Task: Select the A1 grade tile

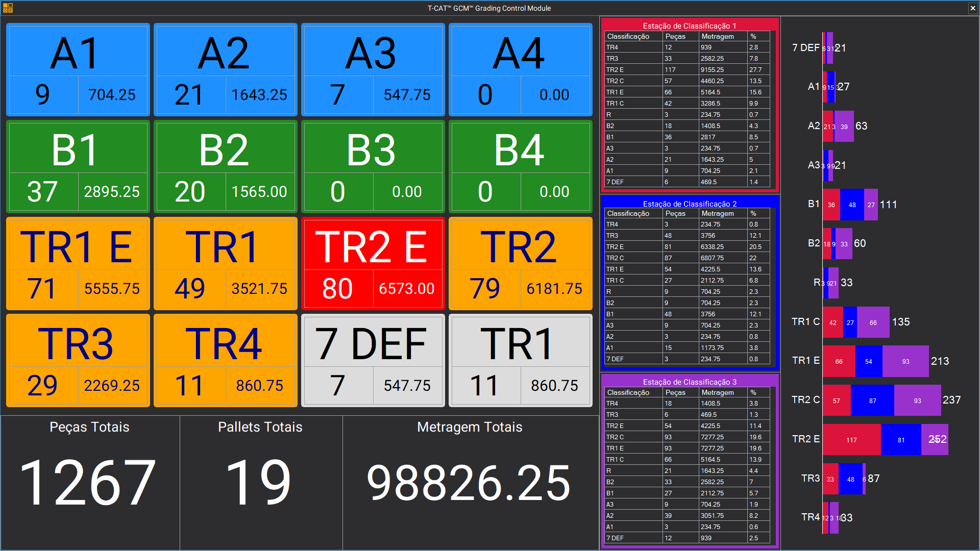Action: (x=78, y=70)
